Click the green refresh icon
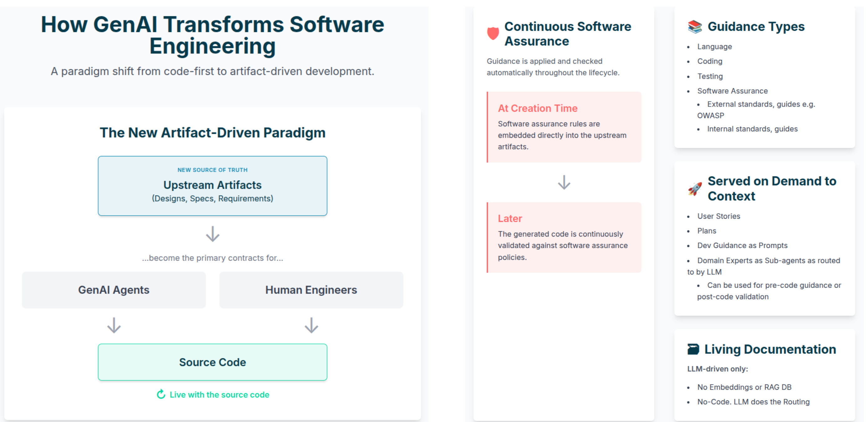The height and width of the screenshot is (422, 868). [x=161, y=394]
